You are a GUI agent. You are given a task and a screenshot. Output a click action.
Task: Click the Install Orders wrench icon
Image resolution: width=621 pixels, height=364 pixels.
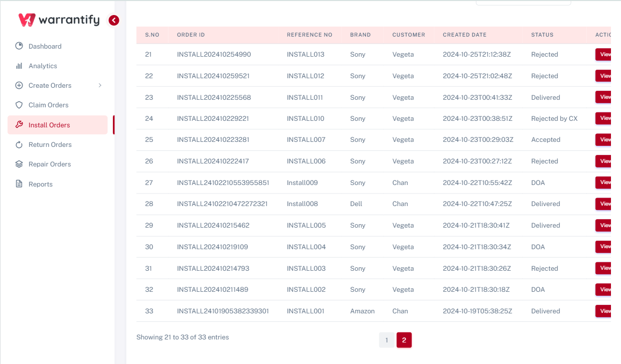(19, 125)
